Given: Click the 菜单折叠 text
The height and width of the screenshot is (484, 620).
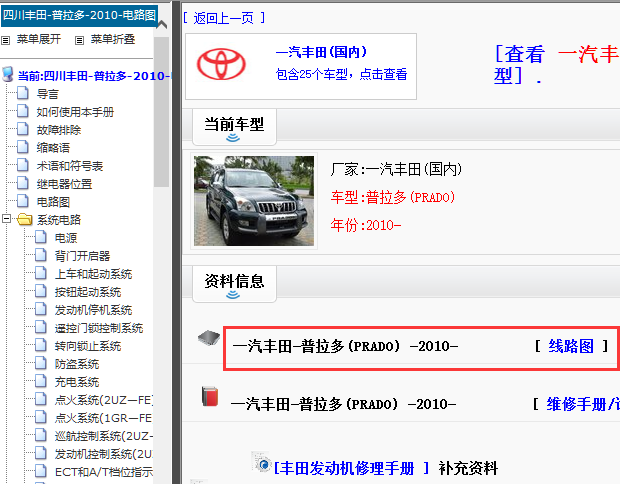Looking at the screenshot, I should pos(113,39).
